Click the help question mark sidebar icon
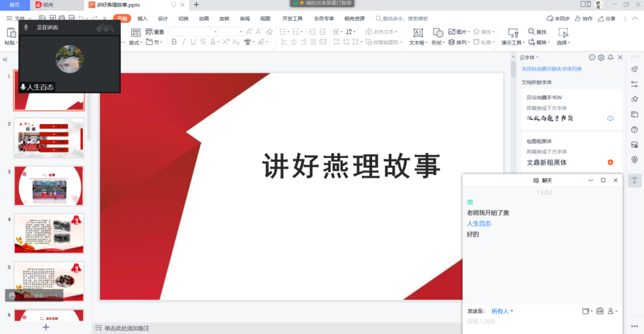The image size is (644, 334). [634, 129]
